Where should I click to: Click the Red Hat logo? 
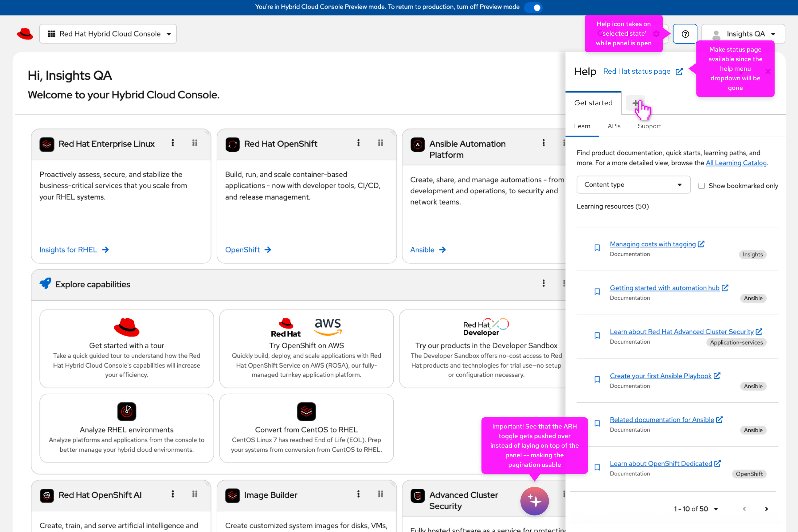click(x=25, y=34)
